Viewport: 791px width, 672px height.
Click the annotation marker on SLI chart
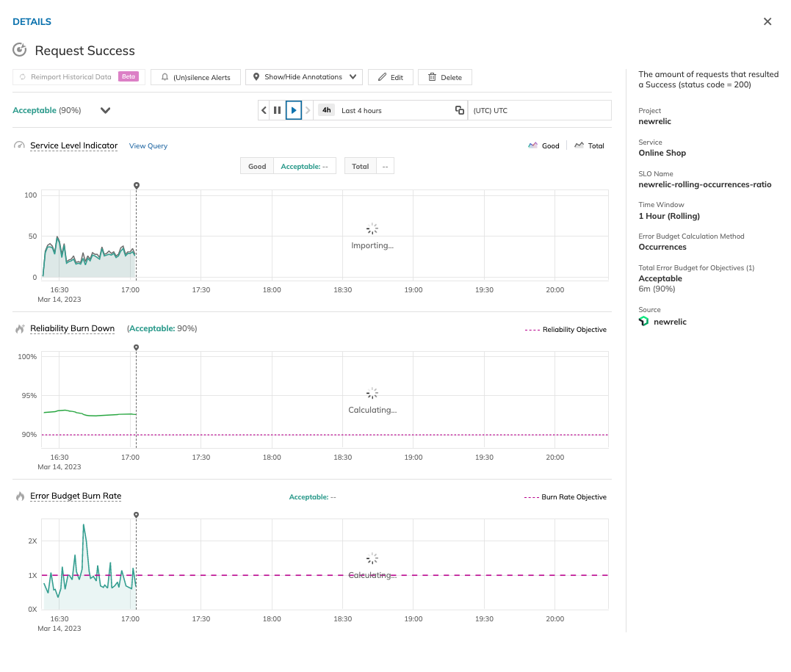(137, 186)
